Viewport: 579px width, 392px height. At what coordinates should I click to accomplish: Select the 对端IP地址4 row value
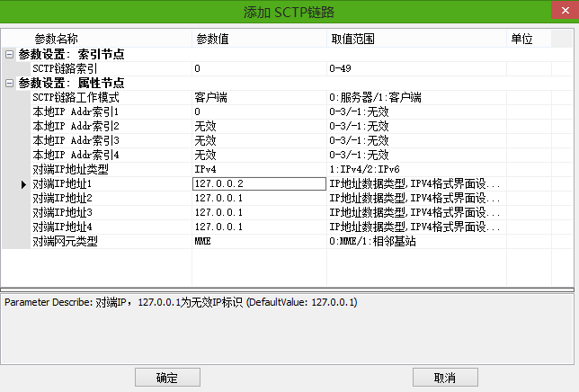(258, 227)
